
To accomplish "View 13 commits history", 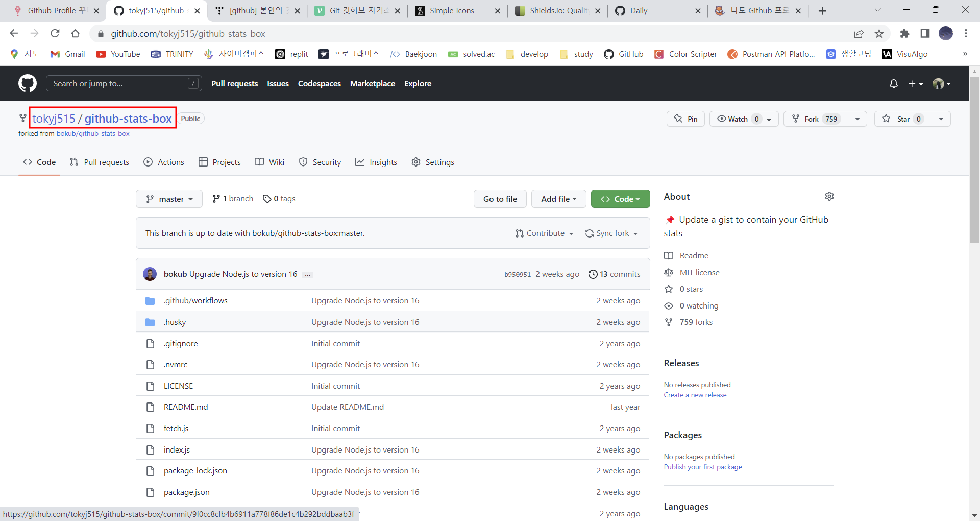I will (614, 274).
